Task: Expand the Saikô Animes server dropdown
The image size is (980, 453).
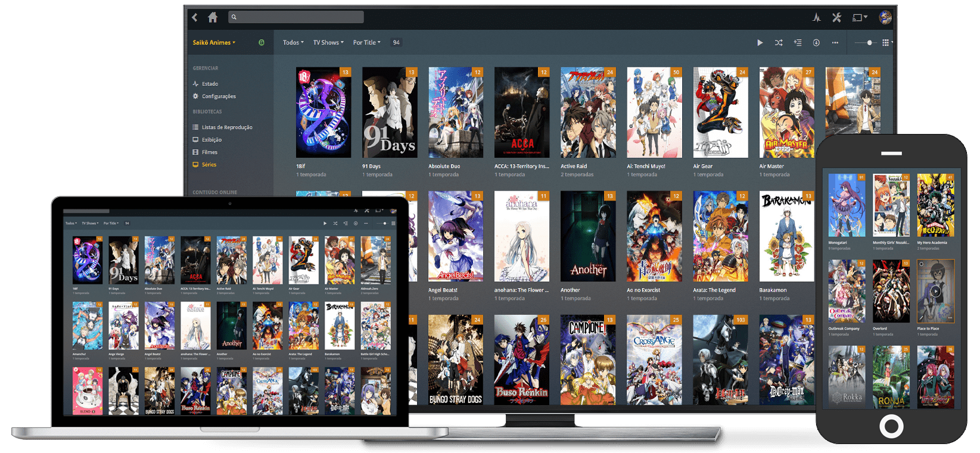Action: (214, 42)
